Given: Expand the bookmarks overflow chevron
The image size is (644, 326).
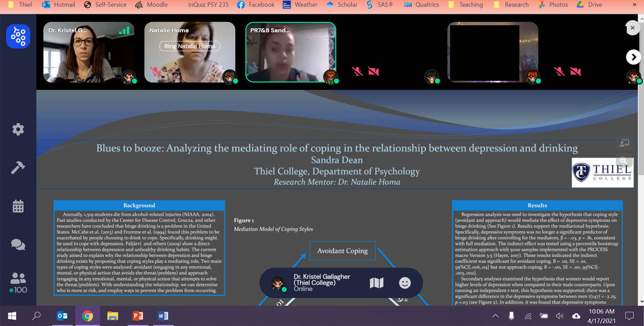Looking at the screenshot, I should click(635, 5).
